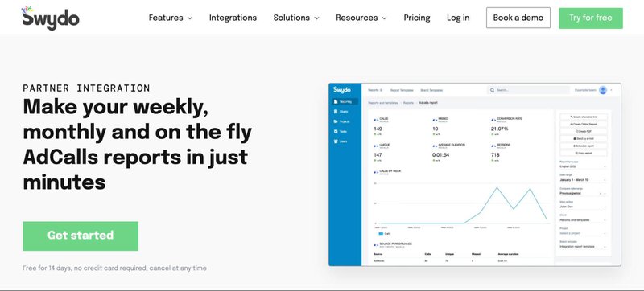644x291 pixels.
Task: Click the search magnifier icon in dashboard
Action: click(x=492, y=90)
